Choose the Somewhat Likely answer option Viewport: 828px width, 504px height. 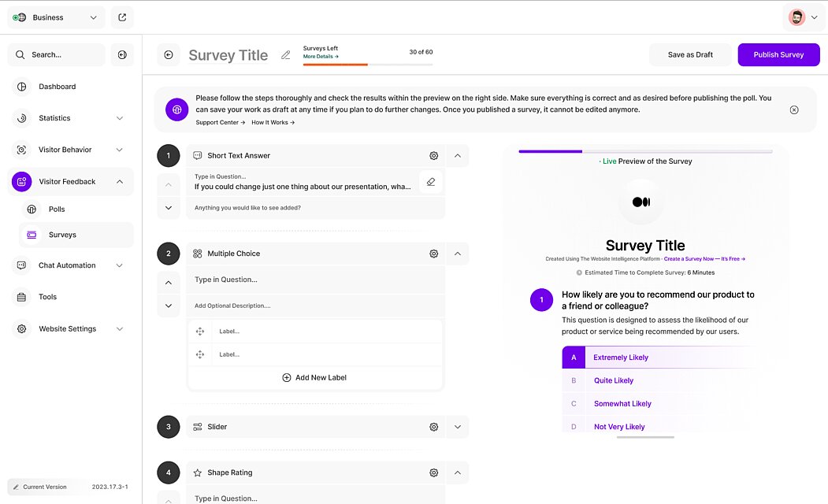[x=622, y=404]
